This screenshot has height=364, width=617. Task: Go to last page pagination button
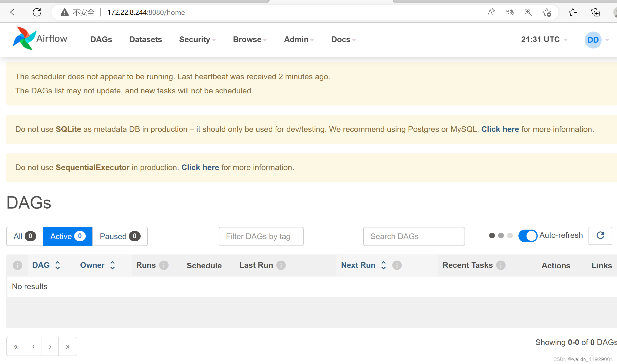click(68, 347)
